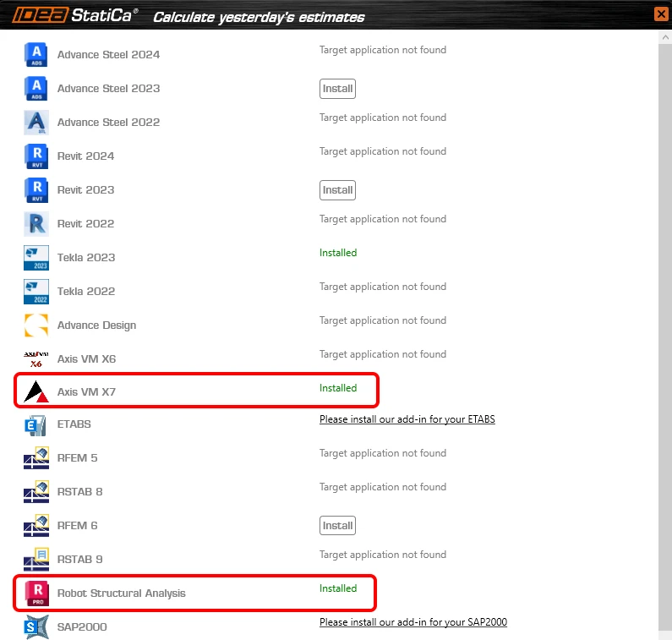Close the IDEA StatiCa dialog
Screen dimensions: 672x640
661,14
